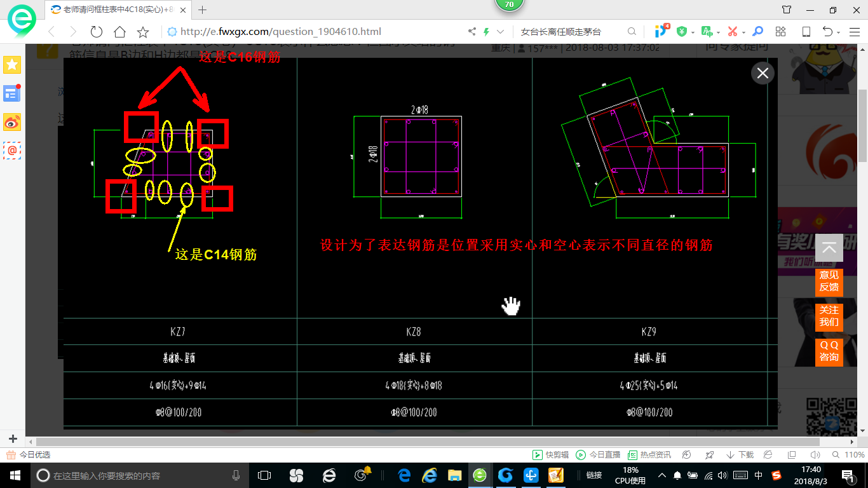The height and width of the screenshot is (488, 868).
Task: Reload the page with refresh icon
Action: [96, 32]
